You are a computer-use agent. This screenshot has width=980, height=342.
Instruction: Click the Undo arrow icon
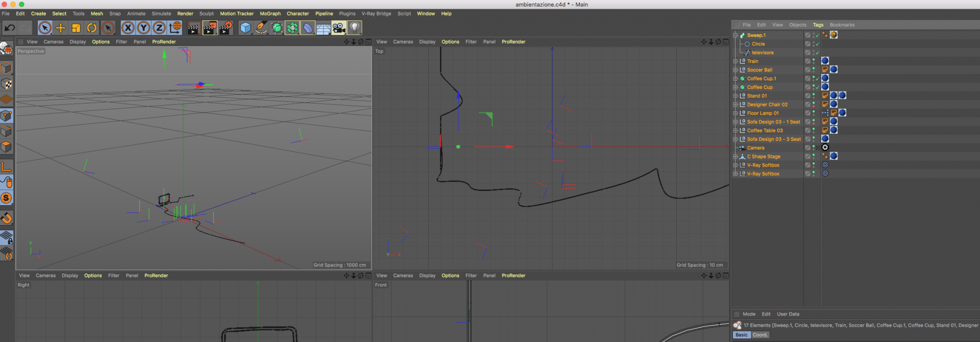point(10,28)
